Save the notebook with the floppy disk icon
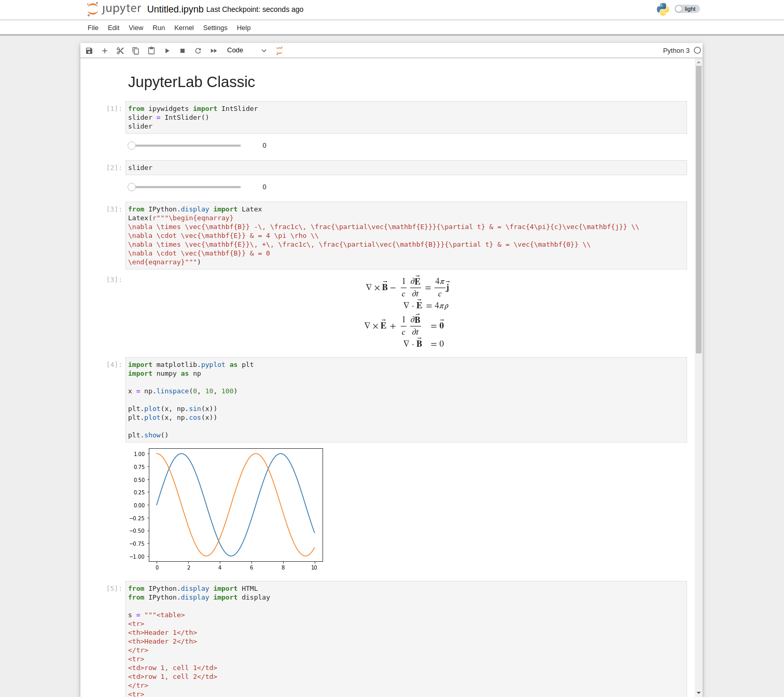784x697 pixels. click(x=89, y=51)
